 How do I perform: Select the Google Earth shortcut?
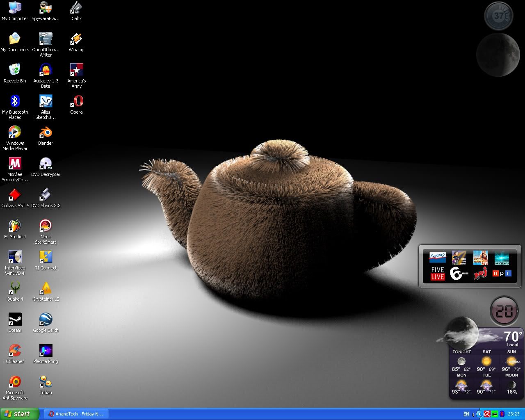[x=46, y=320]
